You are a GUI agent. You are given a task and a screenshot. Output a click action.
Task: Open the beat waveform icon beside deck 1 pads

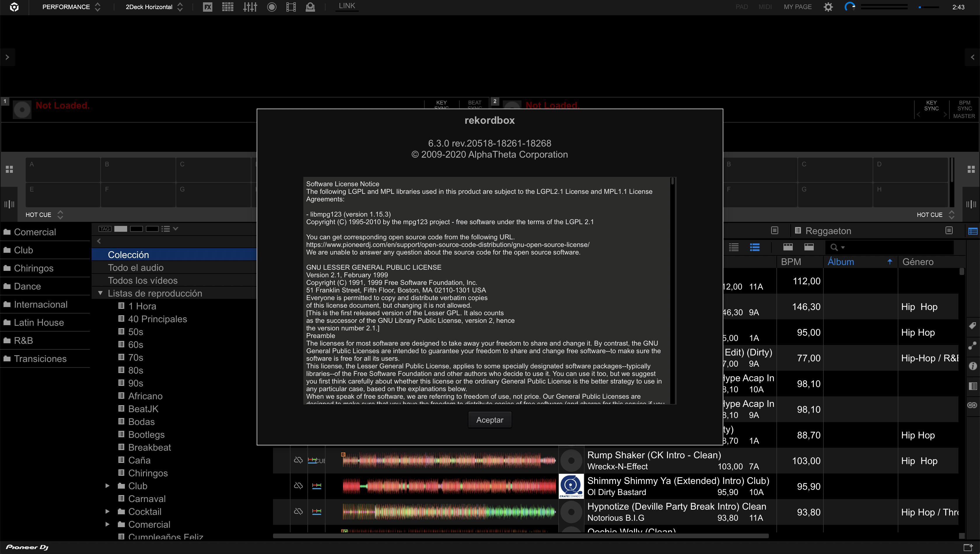(x=9, y=204)
